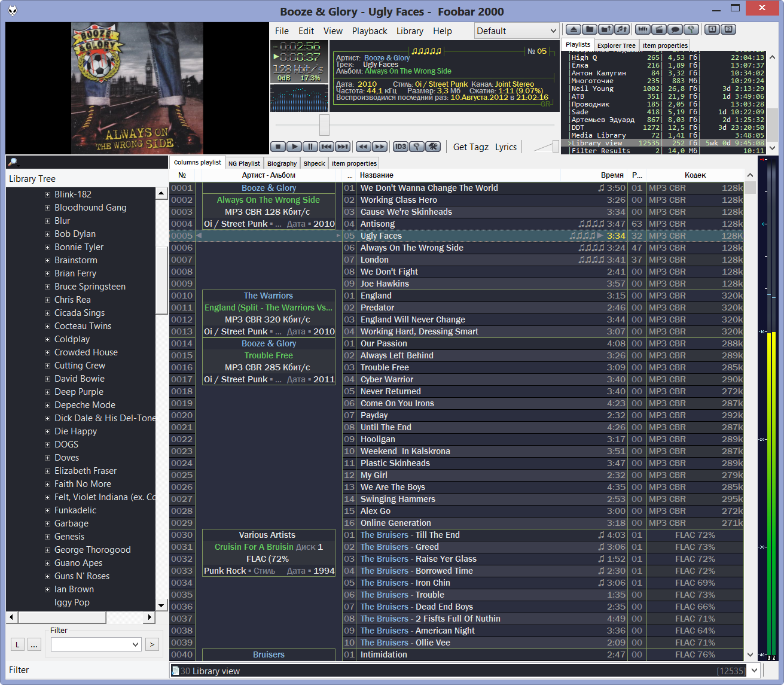Open the wrench-and-hammer preferences icon
This screenshot has height=685, width=784.
(x=433, y=147)
